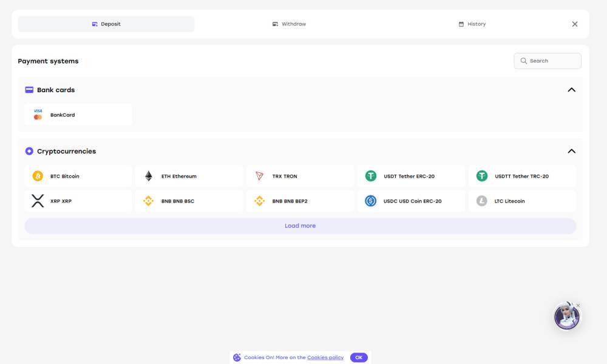
Task: Accept cookies with OK button
Action: click(x=359, y=357)
